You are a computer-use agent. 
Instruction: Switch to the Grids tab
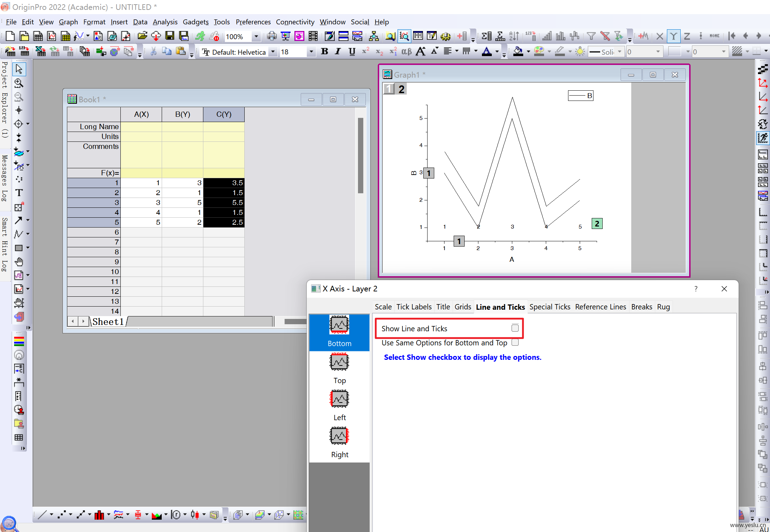coord(463,307)
